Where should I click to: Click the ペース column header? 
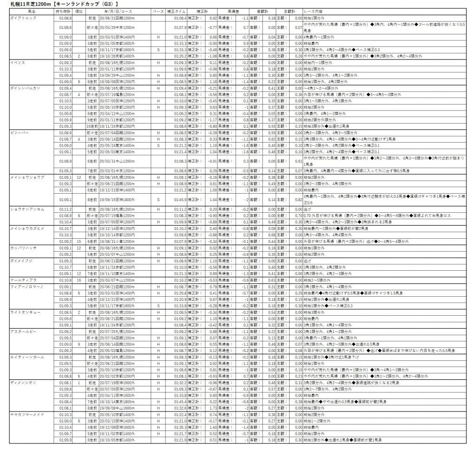point(159,11)
